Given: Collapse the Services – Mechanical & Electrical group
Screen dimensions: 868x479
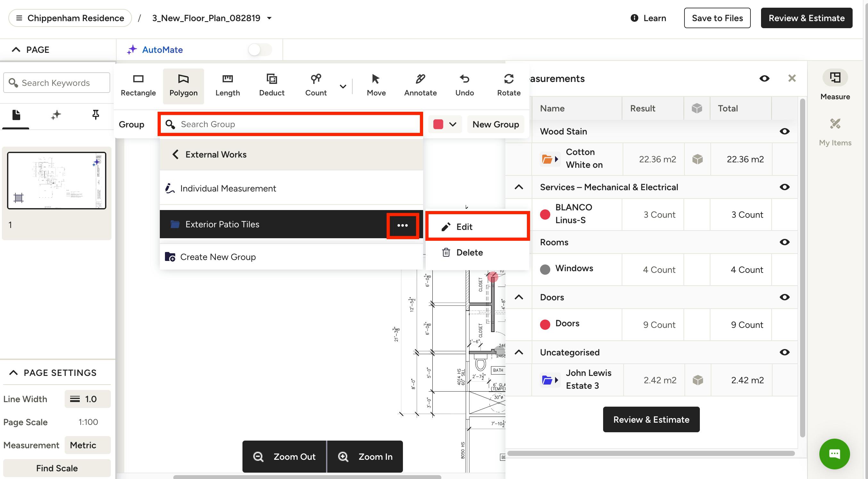Looking at the screenshot, I should click(x=519, y=187).
